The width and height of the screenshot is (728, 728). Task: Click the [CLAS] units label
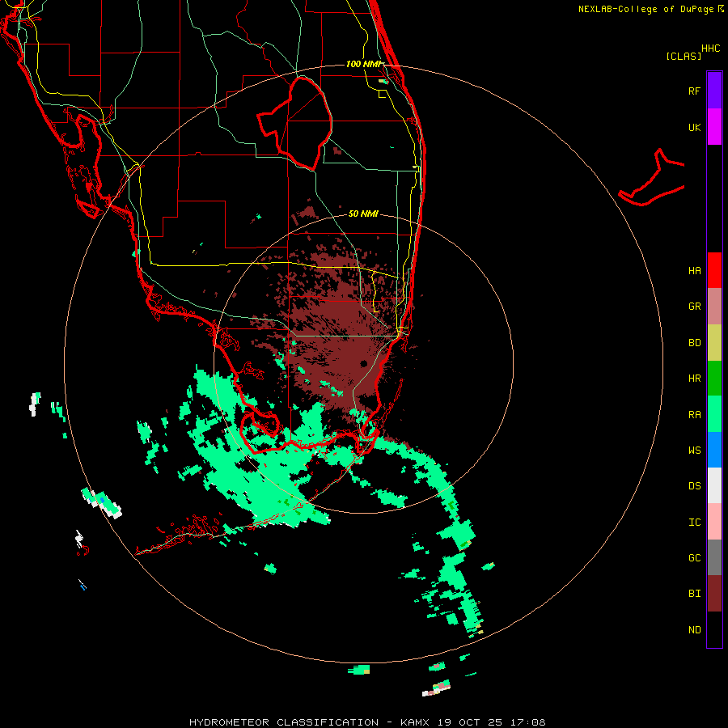click(684, 56)
